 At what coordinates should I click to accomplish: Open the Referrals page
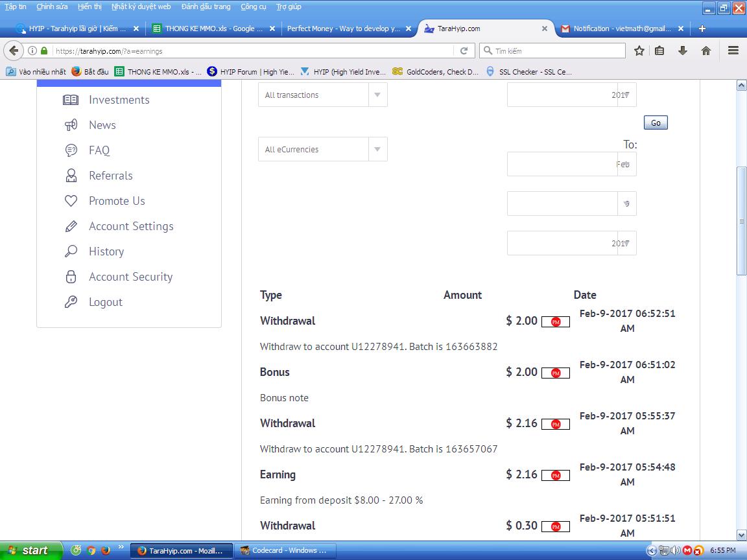[x=110, y=175]
